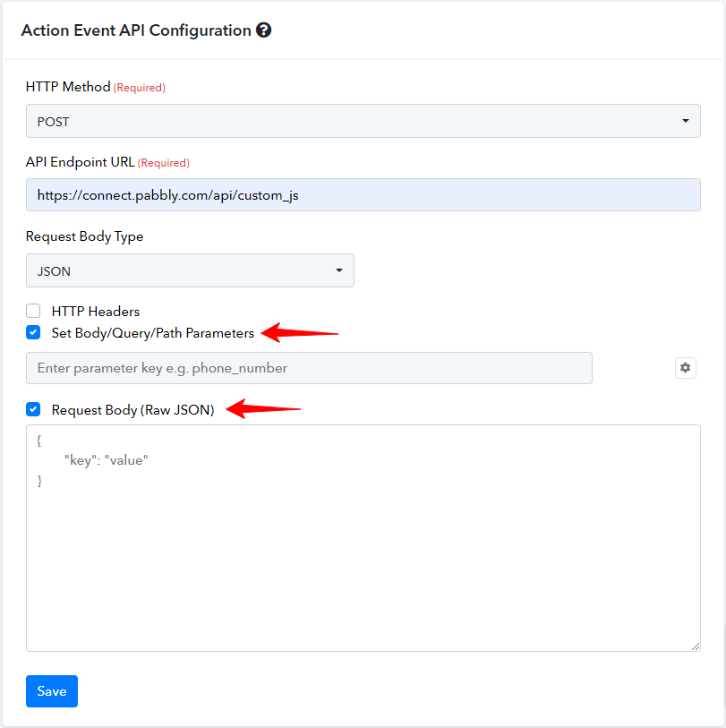Image resolution: width=726 pixels, height=728 pixels.
Task: Click the Action Event API Configuration heading
Action: pos(136,30)
